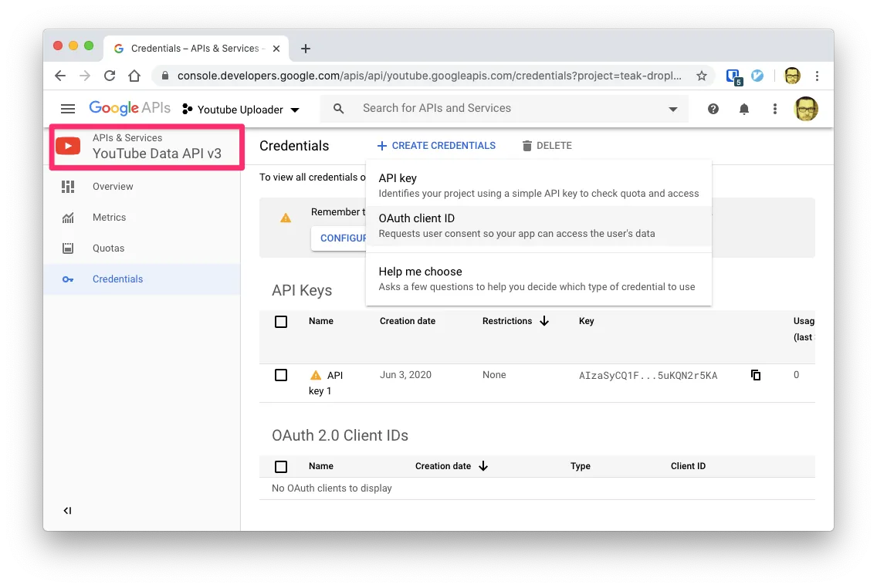This screenshot has height=588, width=877.
Task: Click the Key column header
Action: tap(586, 321)
